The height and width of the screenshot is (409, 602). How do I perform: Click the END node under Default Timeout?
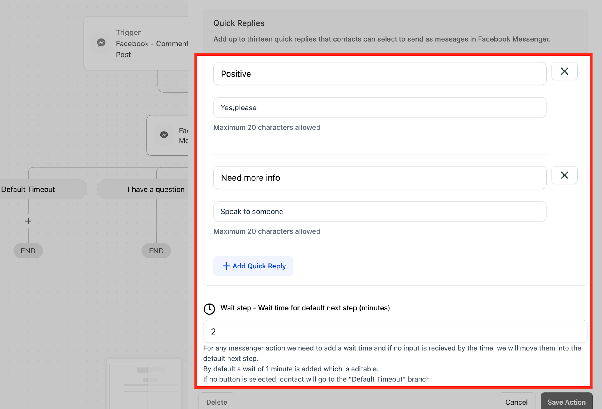(x=28, y=250)
